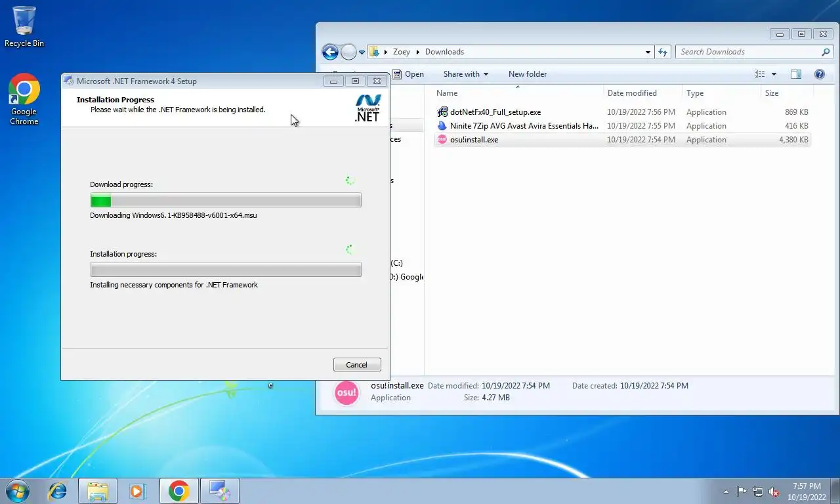This screenshot has height=504, width=840.
Task: Launch Google Chrome from the desktop shortcut
Action: coord(24,98)
